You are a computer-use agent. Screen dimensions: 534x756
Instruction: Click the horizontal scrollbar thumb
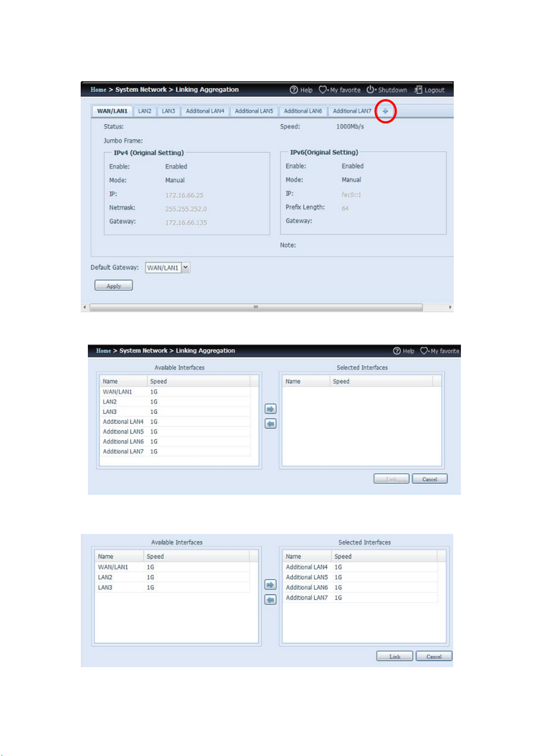[256, 307]
